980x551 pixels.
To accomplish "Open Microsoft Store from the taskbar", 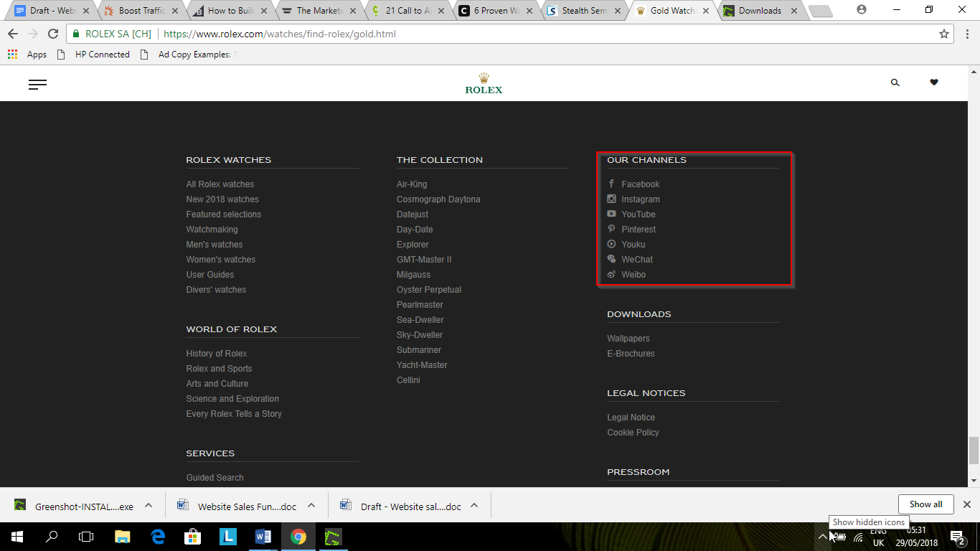I will (x=193, y=537).
